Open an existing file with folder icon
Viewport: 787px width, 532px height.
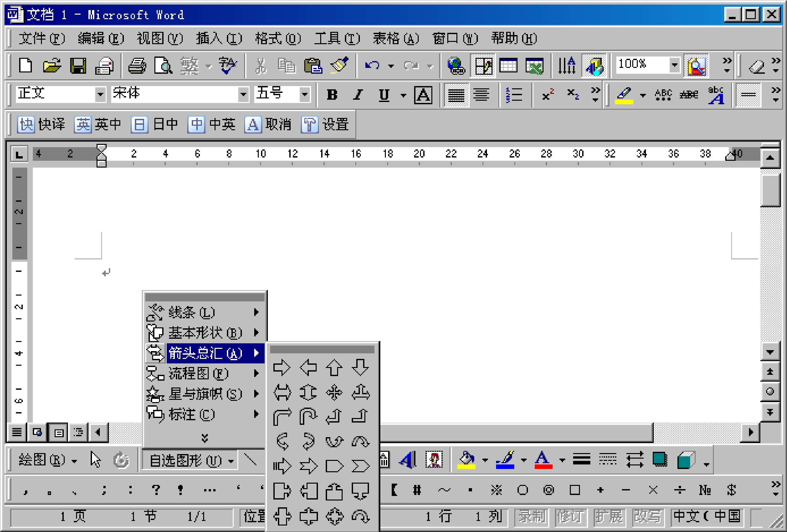pos(52,65)
